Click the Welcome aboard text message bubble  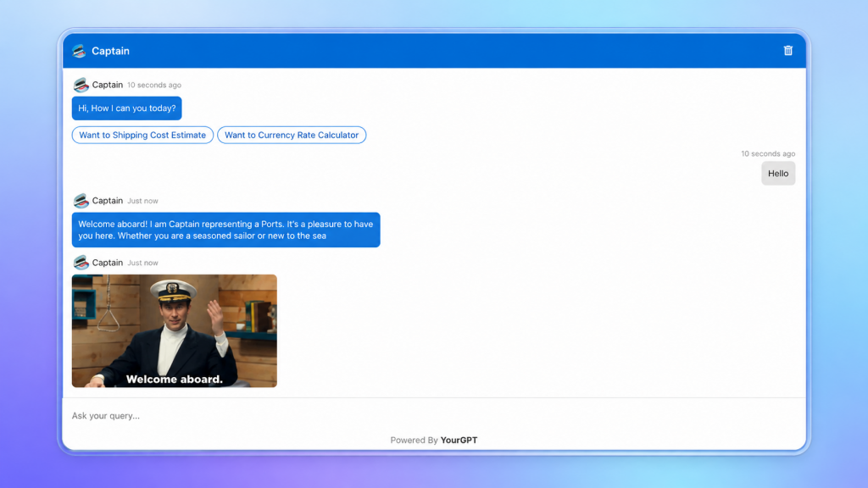tap(225, 230)
